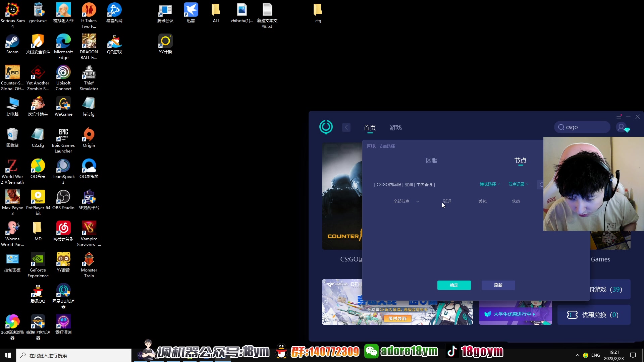Click the back arrow in accelerator window
Viewport: 644px width, 362px height.
346,127
